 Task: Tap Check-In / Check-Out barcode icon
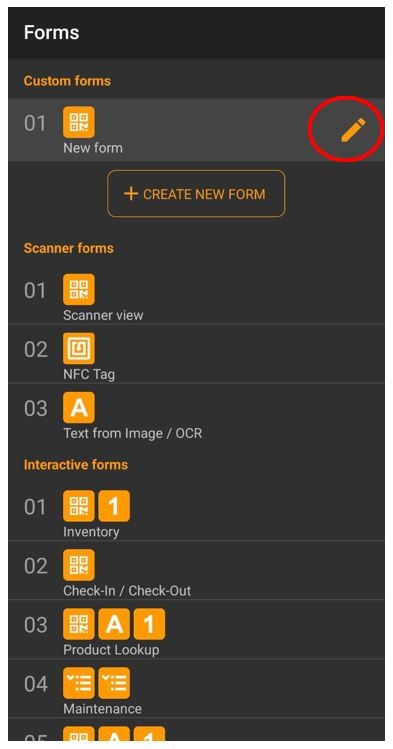79,565
